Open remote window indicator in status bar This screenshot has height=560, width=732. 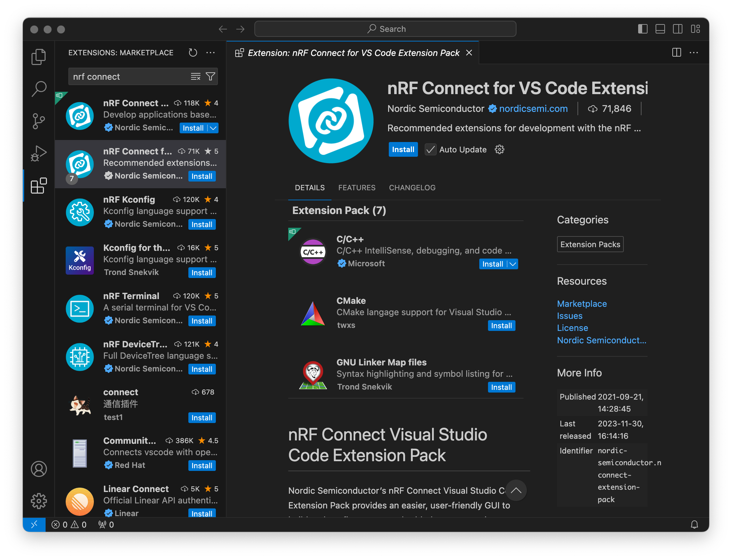pos(34,524)
